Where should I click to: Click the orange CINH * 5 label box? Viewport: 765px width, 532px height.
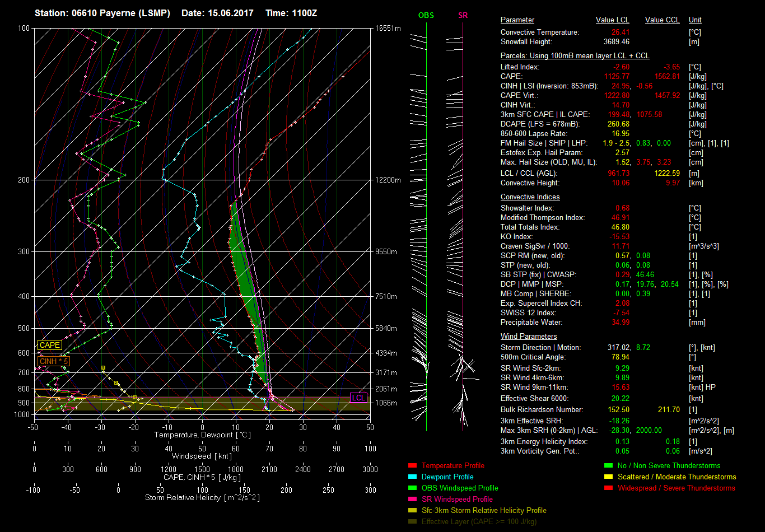click(54, 362)
